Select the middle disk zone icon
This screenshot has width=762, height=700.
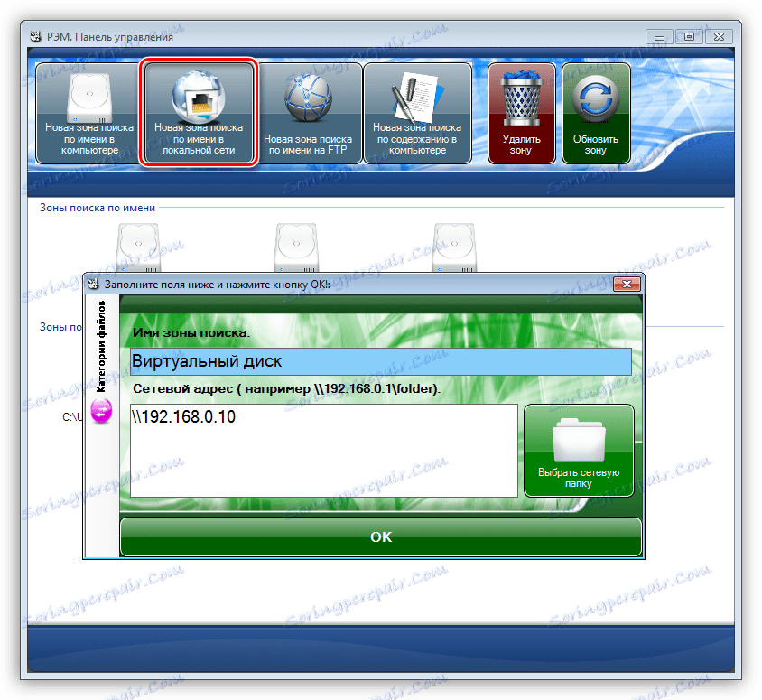296,247
